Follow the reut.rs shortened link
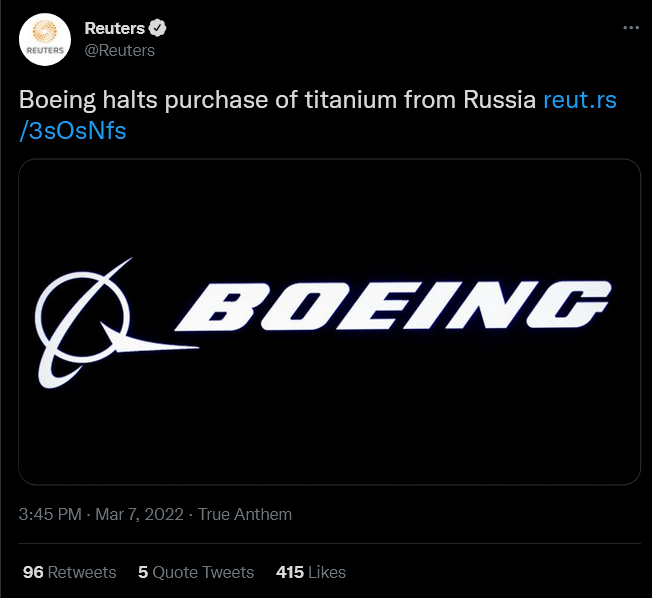This screenshot has width=652, height=598. pyautogui.click(x=580, y=100)
